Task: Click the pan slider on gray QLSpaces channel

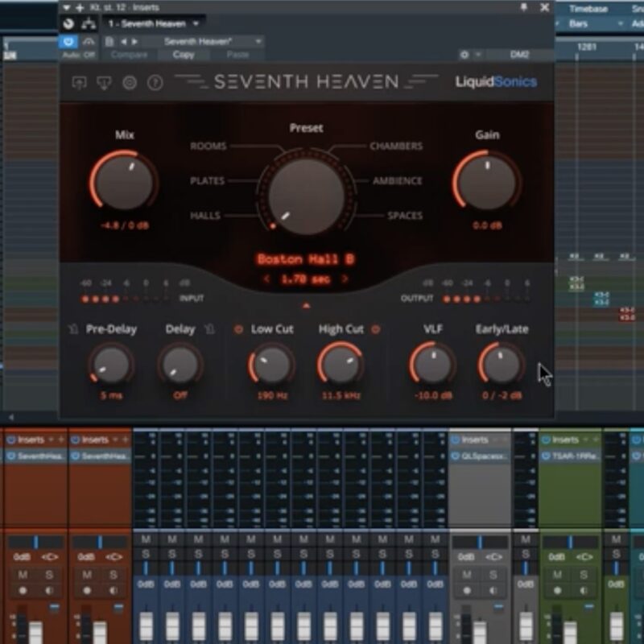Action: coord(479,542)
